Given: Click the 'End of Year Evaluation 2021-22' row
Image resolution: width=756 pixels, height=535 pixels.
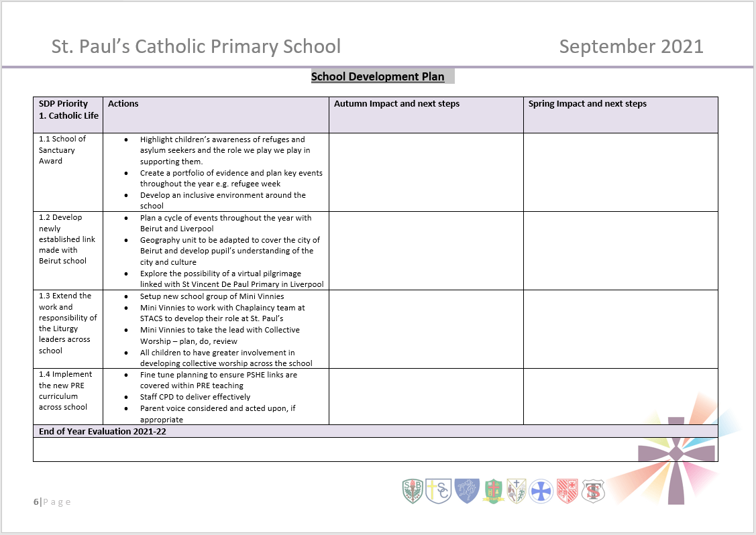Looking at the screenshot, I should click(x=376, y=431).
